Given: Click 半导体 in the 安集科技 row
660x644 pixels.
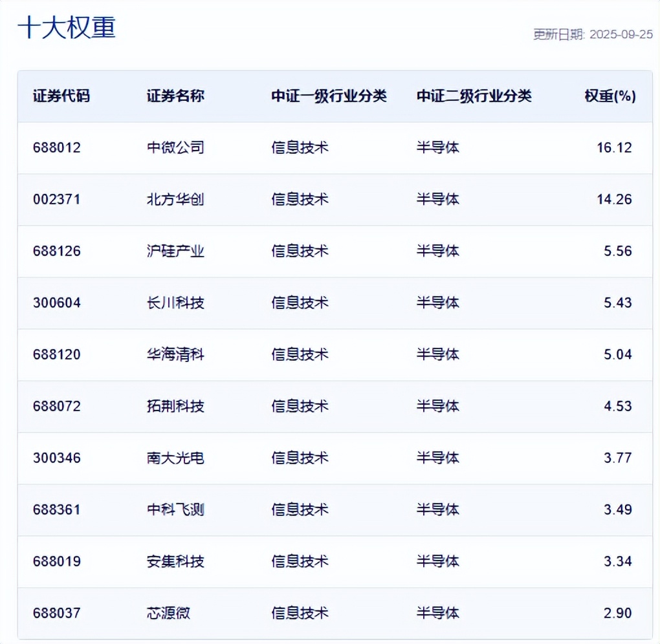Looking at the screenshot, I should [438, 561].
